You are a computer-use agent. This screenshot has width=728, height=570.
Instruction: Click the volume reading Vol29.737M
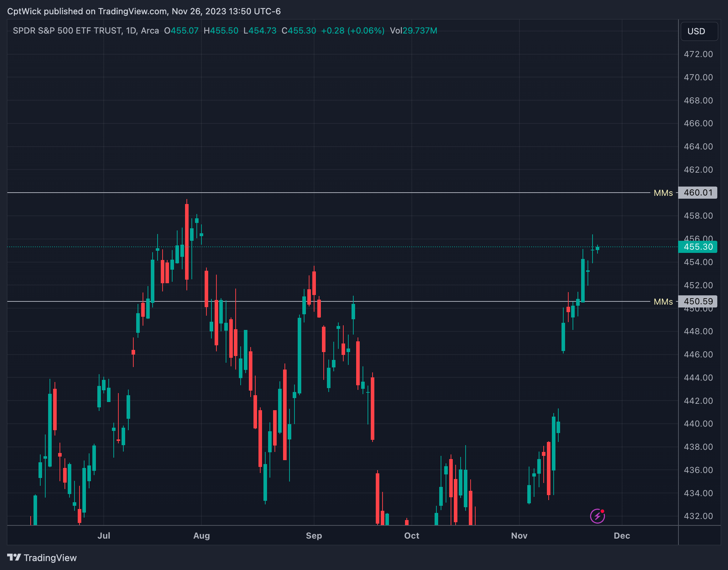tap(414, 31)
